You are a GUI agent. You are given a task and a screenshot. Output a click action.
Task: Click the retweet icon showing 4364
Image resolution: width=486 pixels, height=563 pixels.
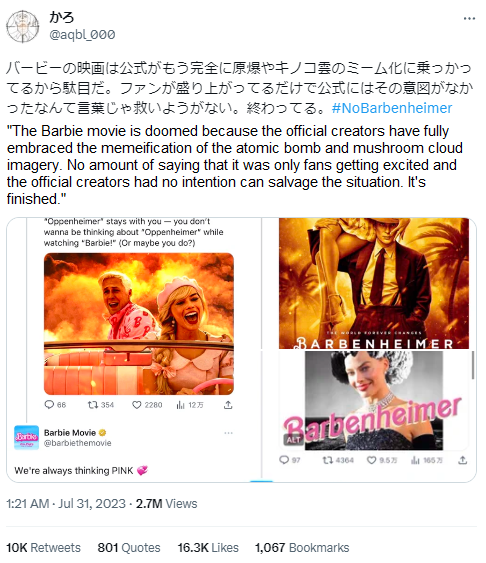[327, 460]
